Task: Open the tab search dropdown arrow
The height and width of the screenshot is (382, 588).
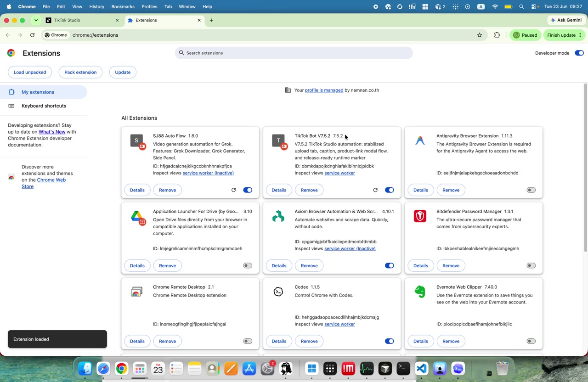Action: click(36, 20)
